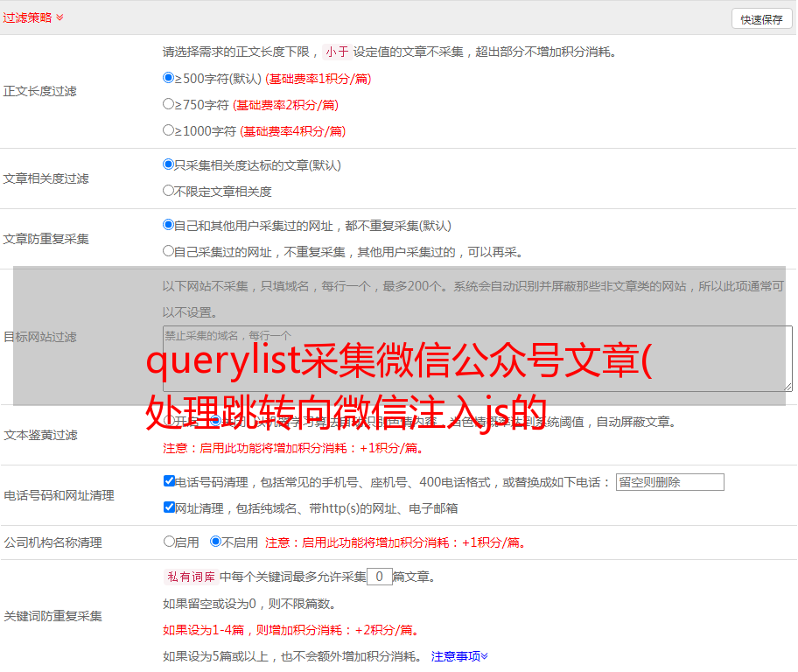The height and width of the screenshot is (672, 798).
Task: Choose the ≥750字符 length filter
Action: (x=169, y=104)
